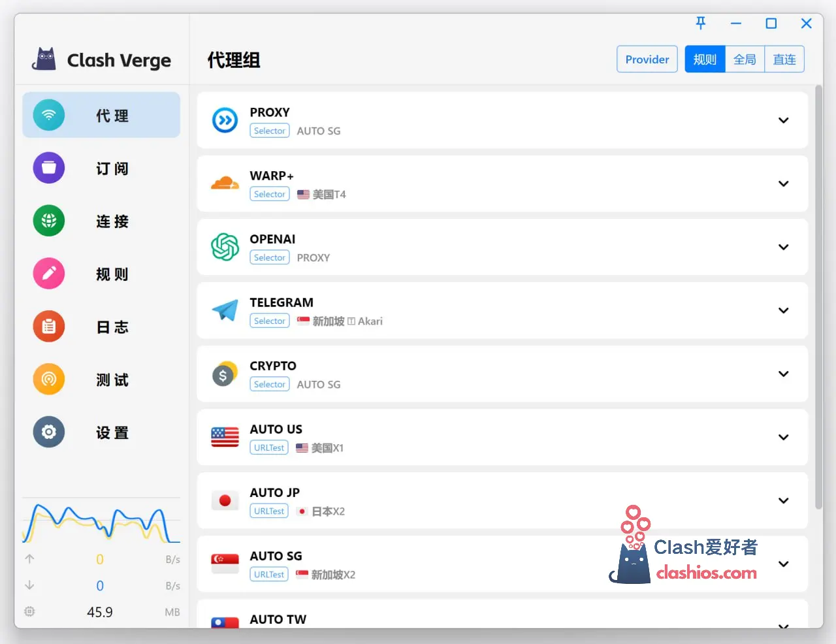Viewport: 836px width, 644px height.
Task: Click the URLTest tag under AUTO SG
Action: click(x=269, y=574)
